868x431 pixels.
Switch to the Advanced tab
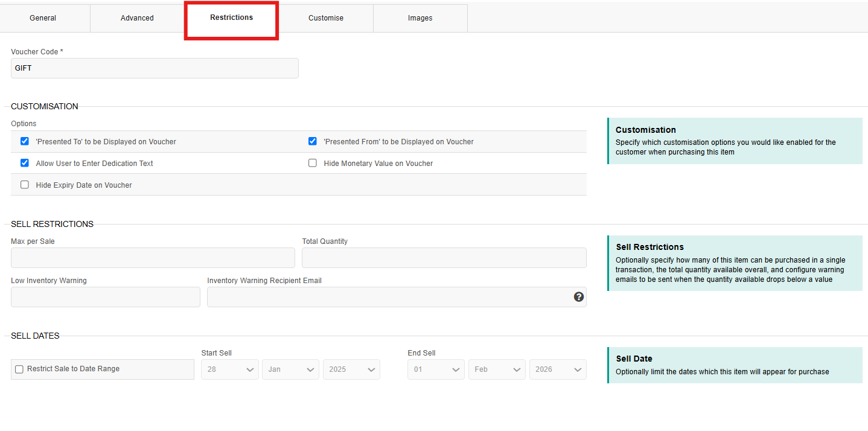(x=137, y=18)
